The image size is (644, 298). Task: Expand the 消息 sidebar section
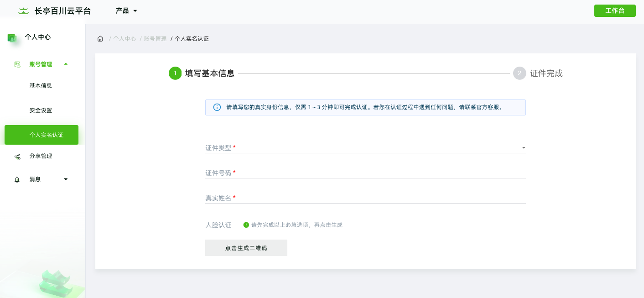tap(66, 179)
